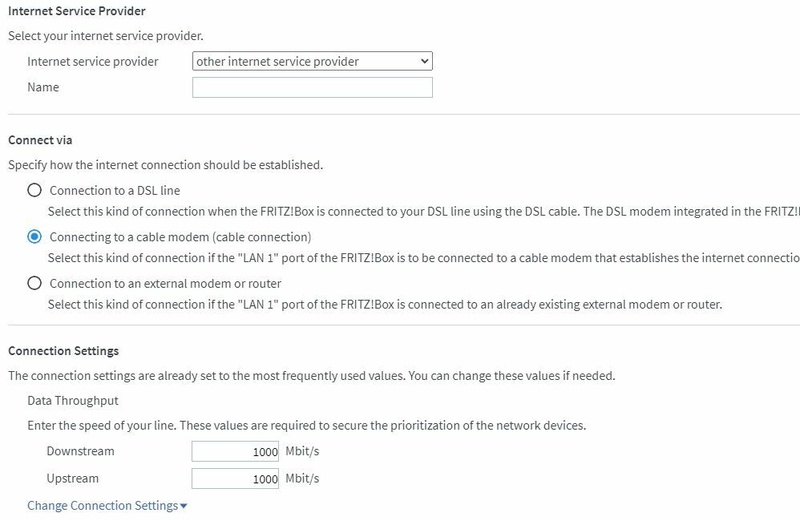800x521 pixels.
Task: Click the "Data Throughput" subheading
Action: tap(73, 401)
